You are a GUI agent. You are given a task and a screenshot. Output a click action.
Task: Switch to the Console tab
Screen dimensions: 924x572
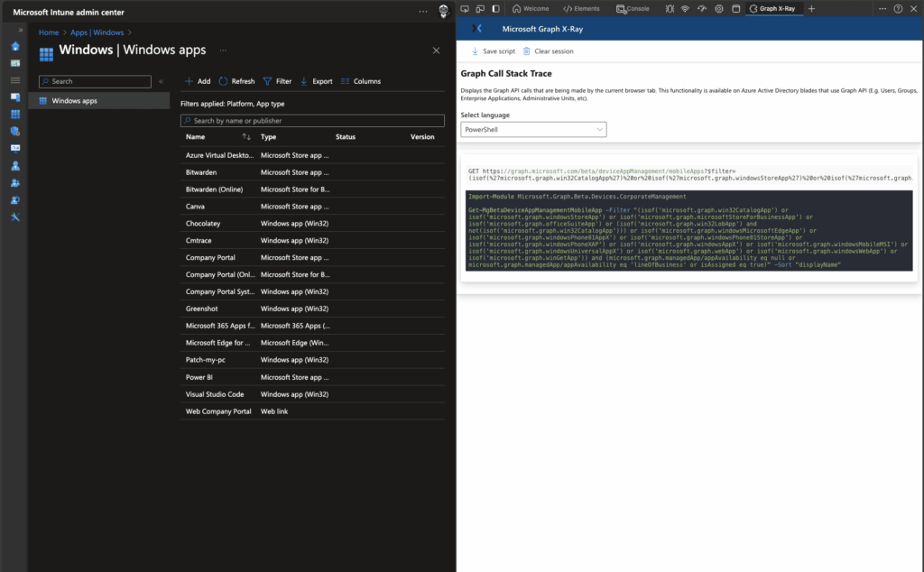pyautogui.click(x=633, y=9)
